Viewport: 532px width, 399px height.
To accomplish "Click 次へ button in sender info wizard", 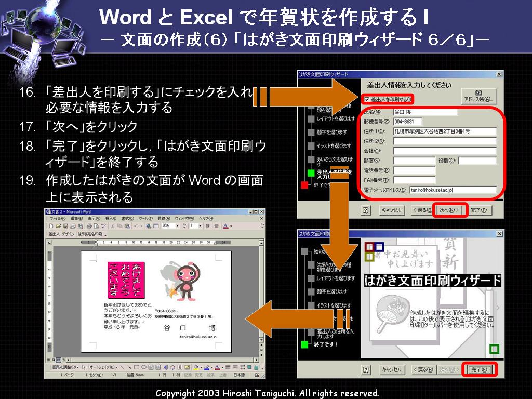I will [x=449, y=210].
